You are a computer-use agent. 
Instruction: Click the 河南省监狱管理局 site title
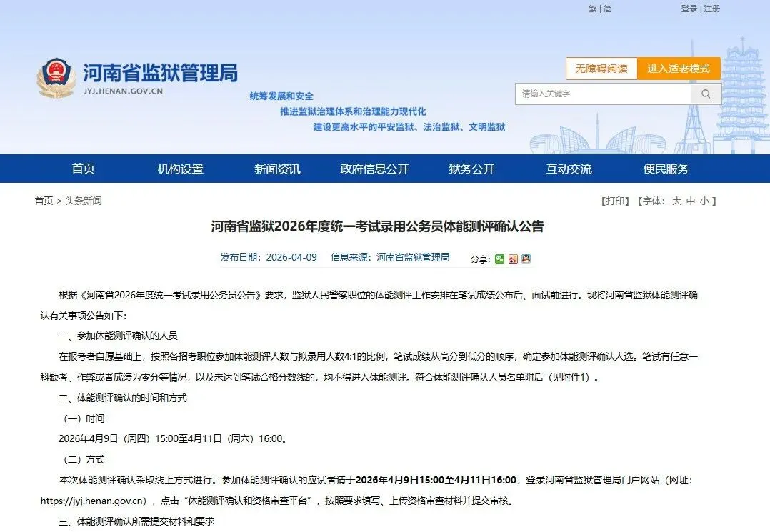coord(160,73)
